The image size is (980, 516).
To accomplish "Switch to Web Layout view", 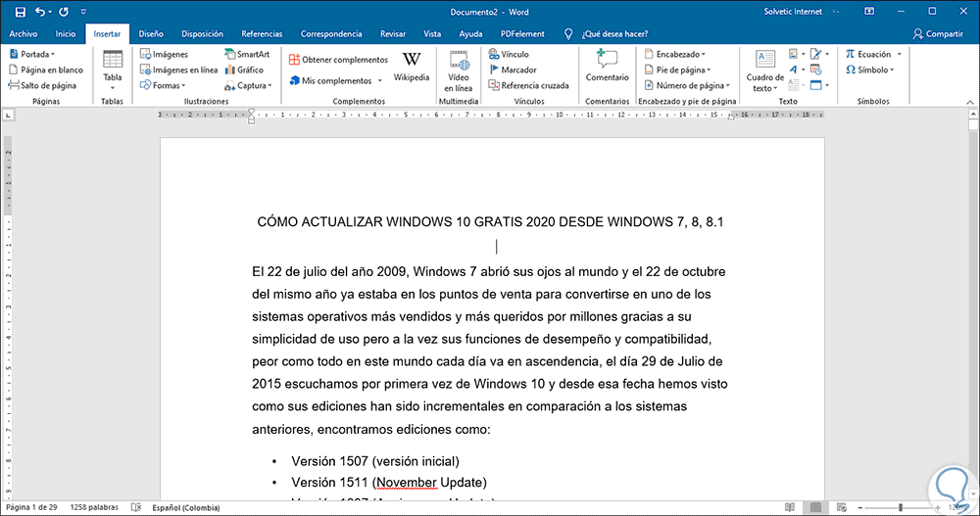I will coord(841,508).
